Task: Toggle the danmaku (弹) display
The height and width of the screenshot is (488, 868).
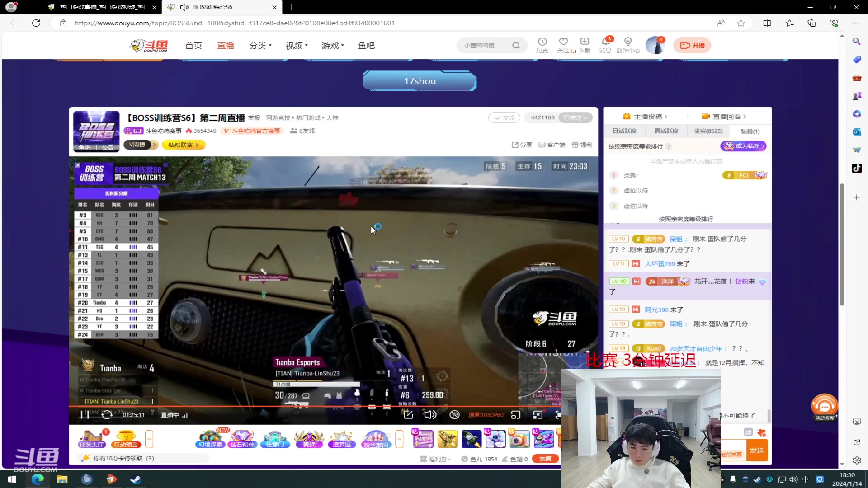Action: [x=454, y=415]
